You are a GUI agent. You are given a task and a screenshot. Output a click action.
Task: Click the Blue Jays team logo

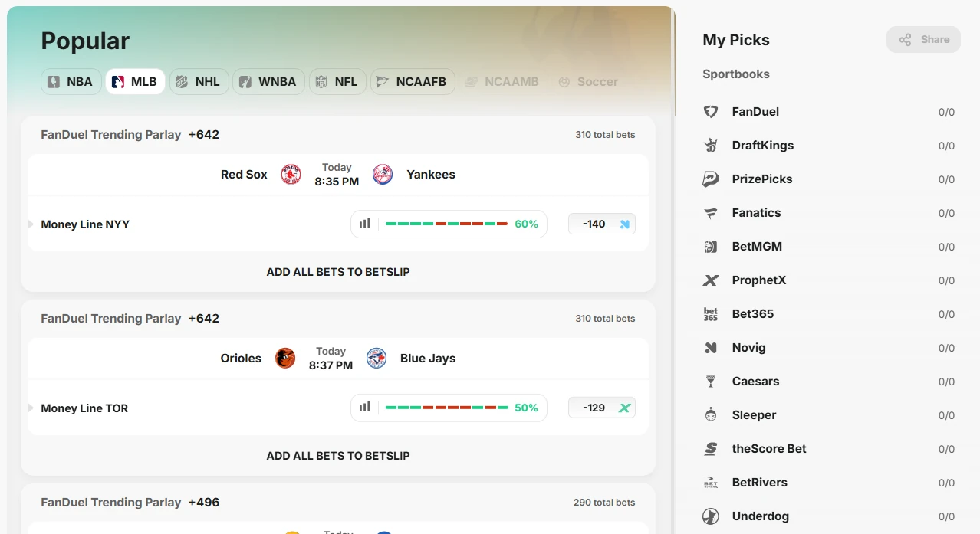[x=377, y=359]
